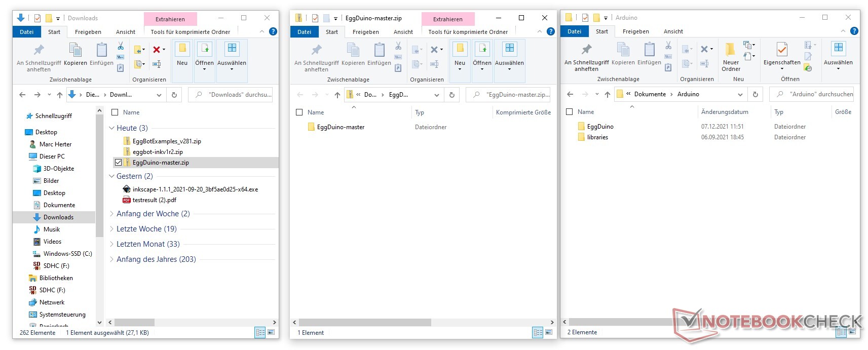
Task: Click the red Delete icon in Downloads ribbon
Action: pyautogui.click(x=157, y=49)
